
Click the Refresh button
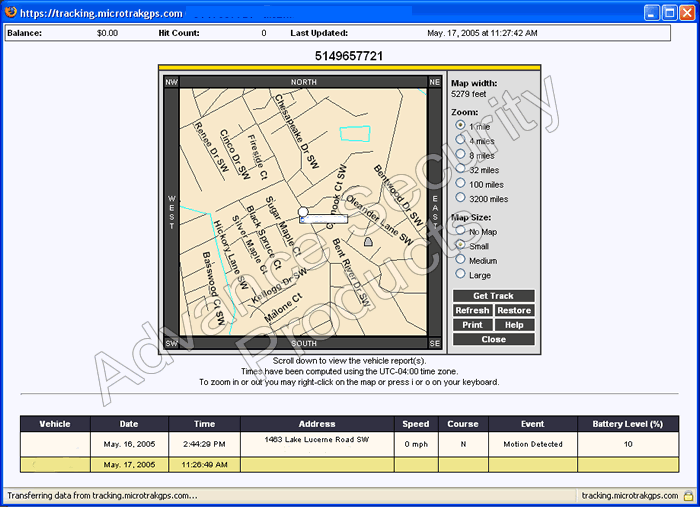(x=473, y=311)
